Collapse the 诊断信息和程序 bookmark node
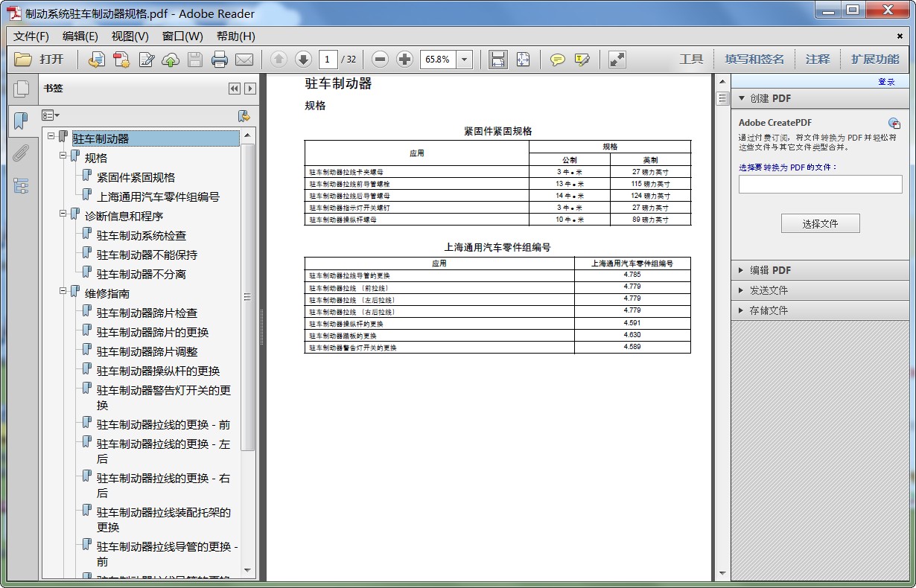The height and width of the screenshot is (588, 916). click(x=63, y=214)
